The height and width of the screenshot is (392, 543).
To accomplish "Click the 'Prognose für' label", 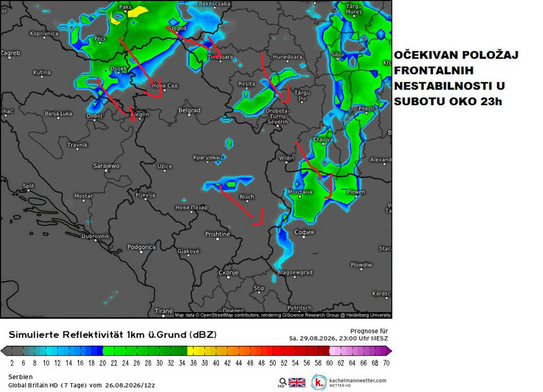I will 369,331.
